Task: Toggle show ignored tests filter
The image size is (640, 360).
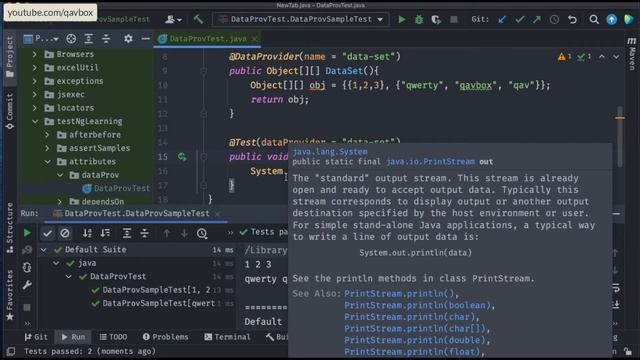Action: 65,233
